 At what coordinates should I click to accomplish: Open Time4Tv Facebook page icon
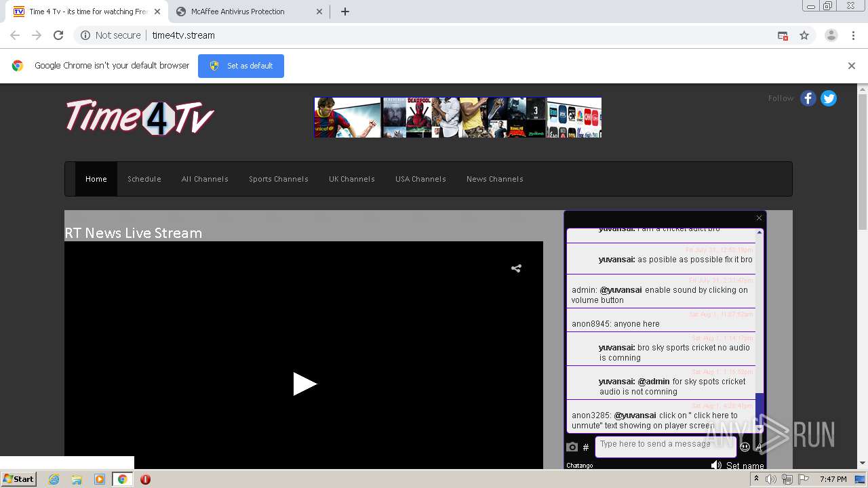[x=808, y=98]
